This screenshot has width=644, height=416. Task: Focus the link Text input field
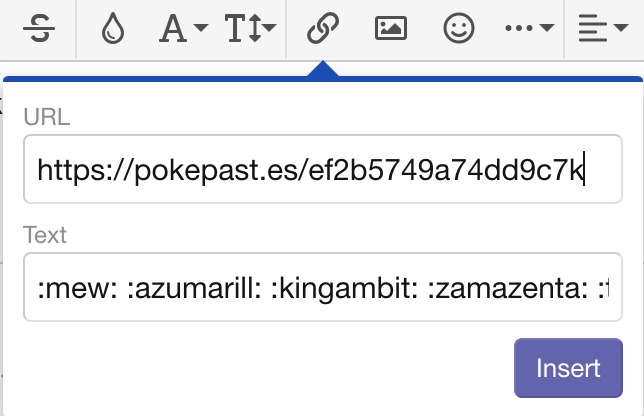coord(322,288)
